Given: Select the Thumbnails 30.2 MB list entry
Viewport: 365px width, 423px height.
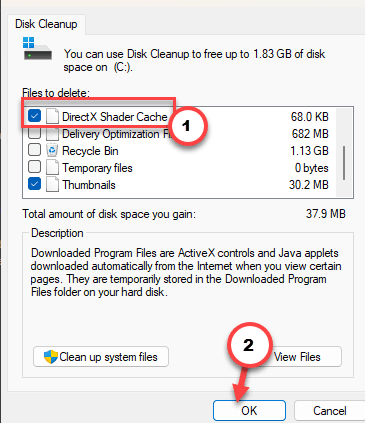Looking at the screenshot, I should (179, 185).
